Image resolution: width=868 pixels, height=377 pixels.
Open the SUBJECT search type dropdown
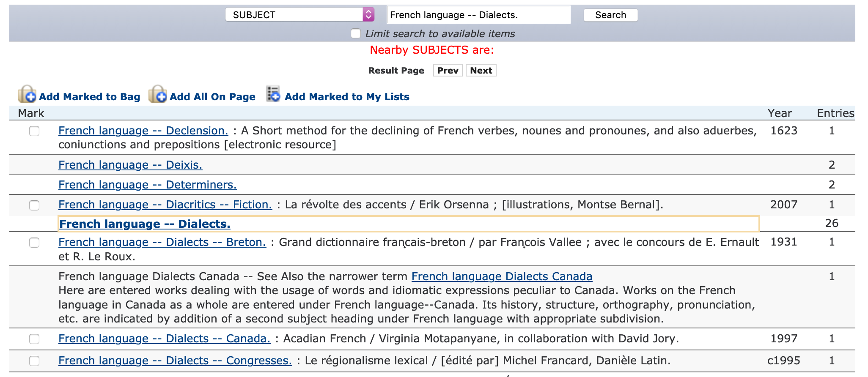pos(300,15)
